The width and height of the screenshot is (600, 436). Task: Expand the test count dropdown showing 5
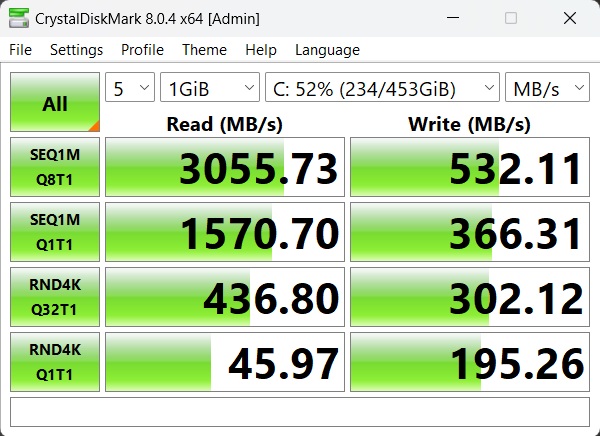pos(130,87)
